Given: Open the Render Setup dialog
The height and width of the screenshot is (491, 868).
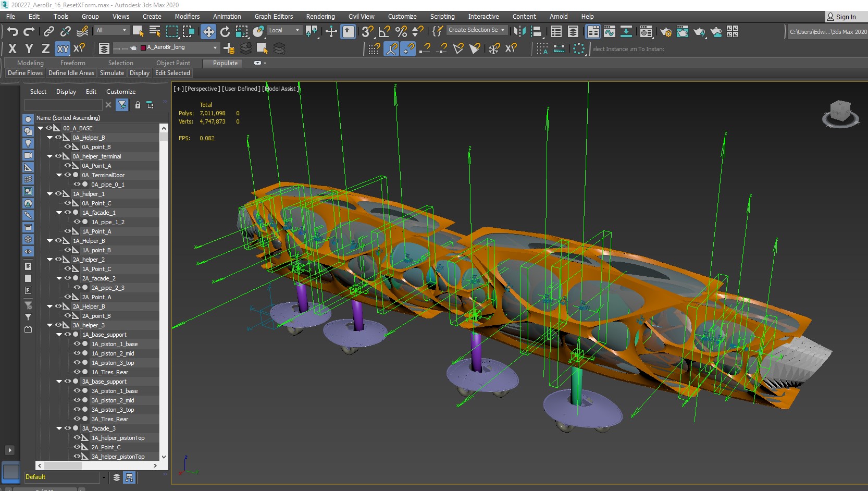Looking at the screenshot, I should click(x=665, y=32).
